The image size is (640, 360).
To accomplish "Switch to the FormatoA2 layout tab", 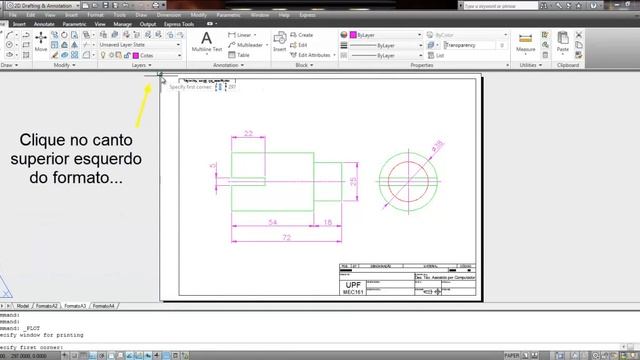I will click(46, 306).
